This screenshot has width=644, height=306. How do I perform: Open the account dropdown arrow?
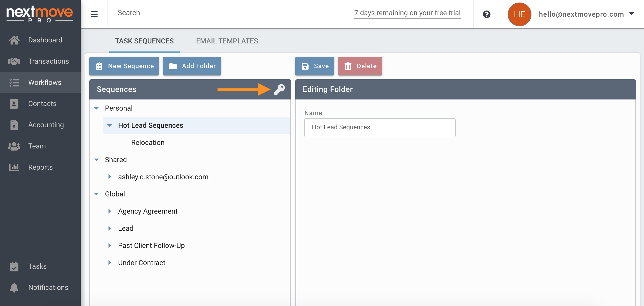click(x=632, y=14)
